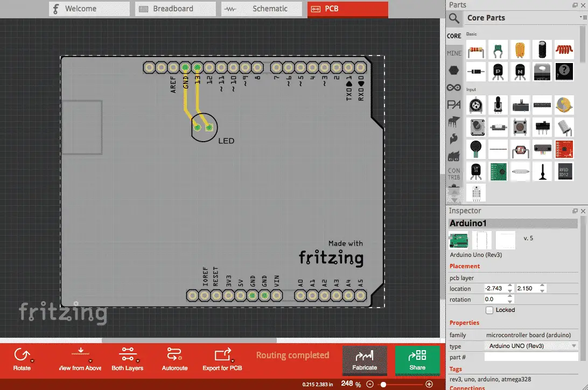
Task: Click the location Y field 2.150
Action: tap(527, 288)
